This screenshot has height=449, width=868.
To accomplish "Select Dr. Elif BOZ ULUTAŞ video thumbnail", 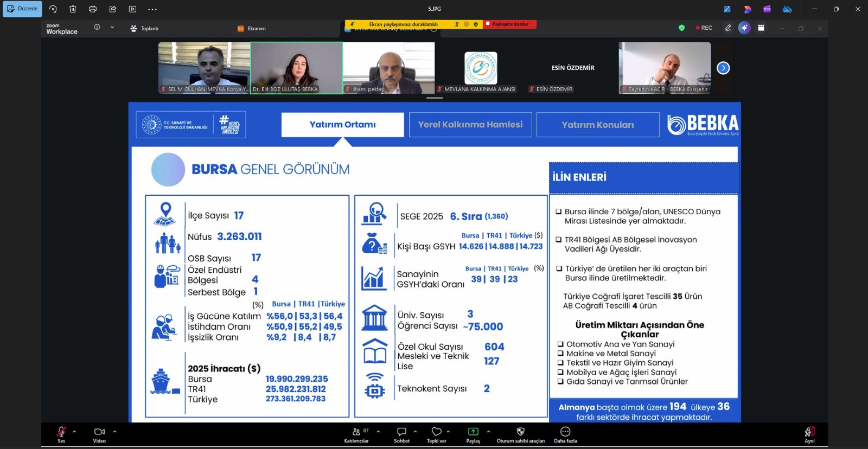I will click(296, 68).
